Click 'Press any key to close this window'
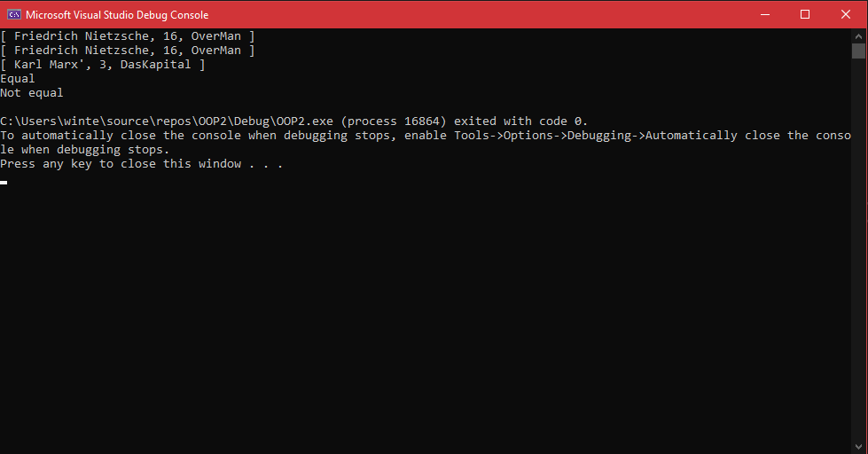This screenshot has height=454, width=868. 121,164
